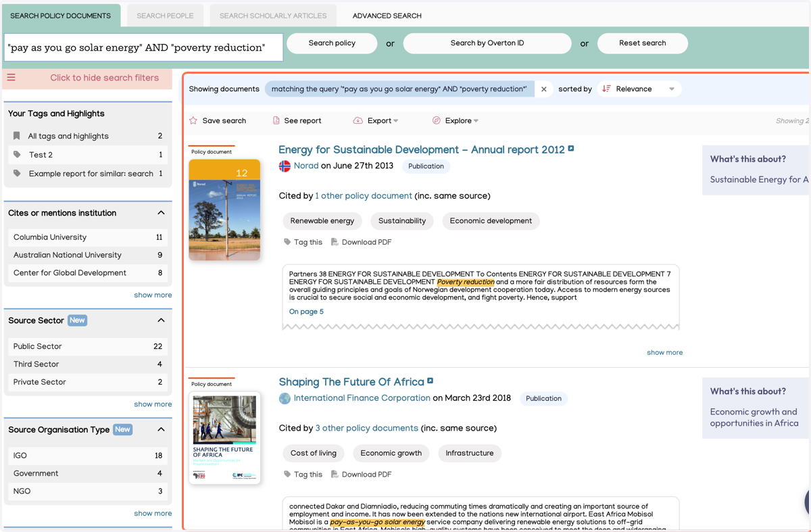Select the Economic development topic tag
Viewport: 811px width, 532px height.
[x=491, y=221]
